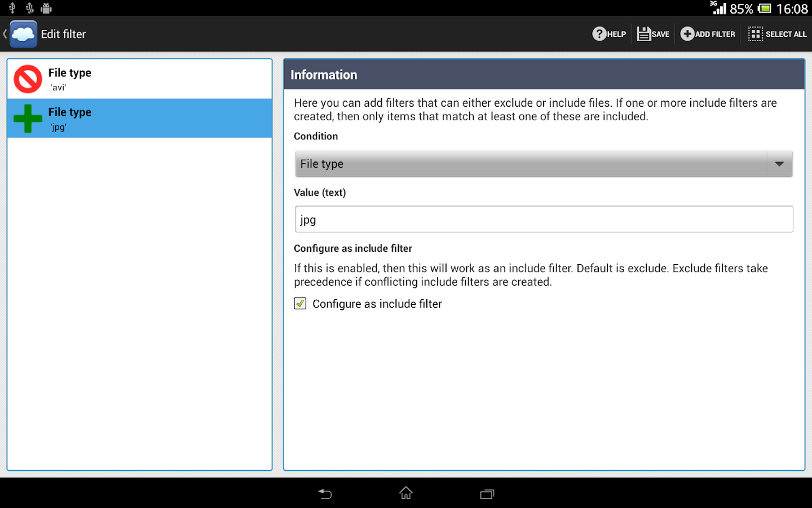Click the dropdown arrow next to File type
Image resolution: width=812 pixels, height=508 pixels.
[779, 164]
